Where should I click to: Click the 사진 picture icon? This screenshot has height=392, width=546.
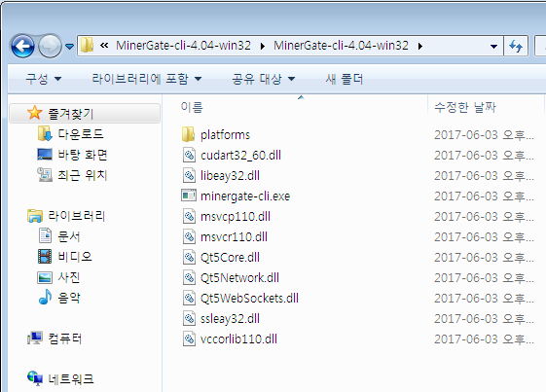coord(45,277)
